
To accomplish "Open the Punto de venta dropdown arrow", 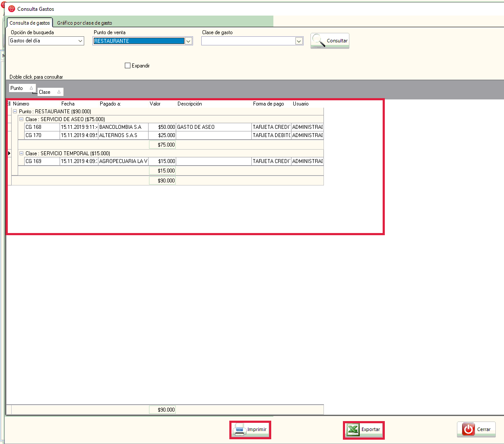I will click(x=188, y=41).
